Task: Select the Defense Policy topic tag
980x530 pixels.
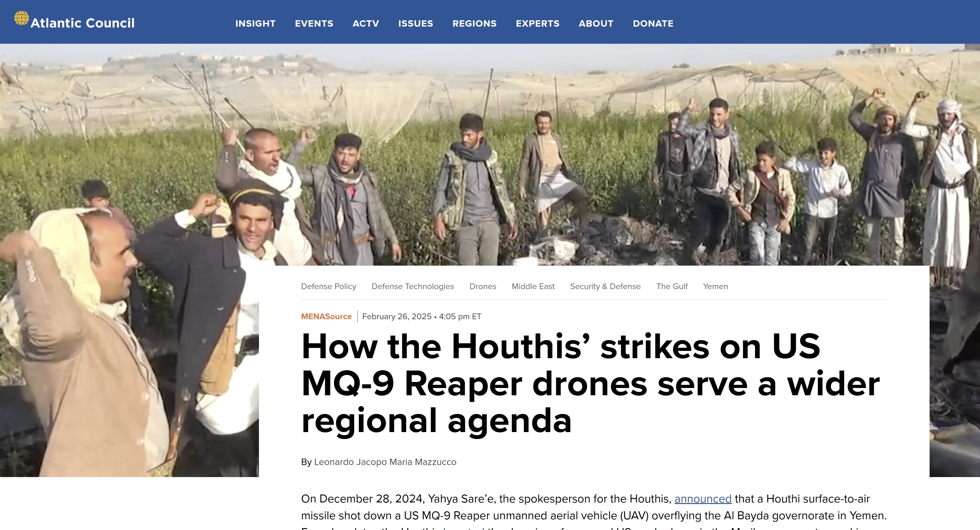Action: point(329,286)
